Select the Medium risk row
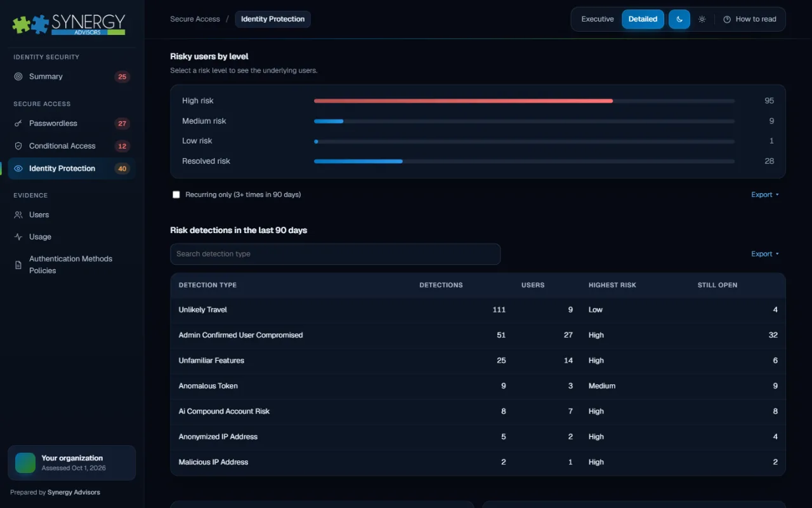The height and width of the screenshot is (508, 812). 478,121
